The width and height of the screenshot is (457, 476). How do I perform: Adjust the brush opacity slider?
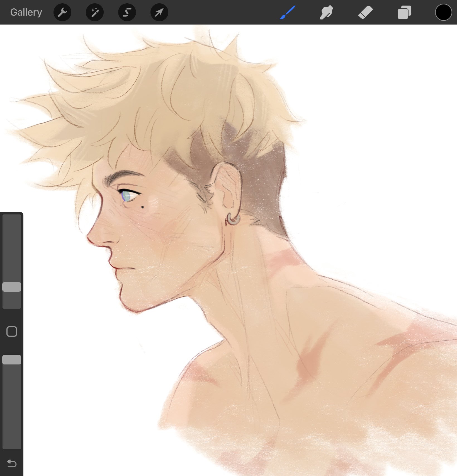click(12, 360)
